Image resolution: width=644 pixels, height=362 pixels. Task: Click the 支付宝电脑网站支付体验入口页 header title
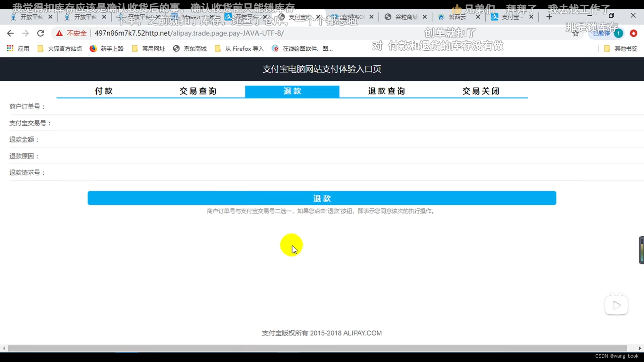coord(322,69)
